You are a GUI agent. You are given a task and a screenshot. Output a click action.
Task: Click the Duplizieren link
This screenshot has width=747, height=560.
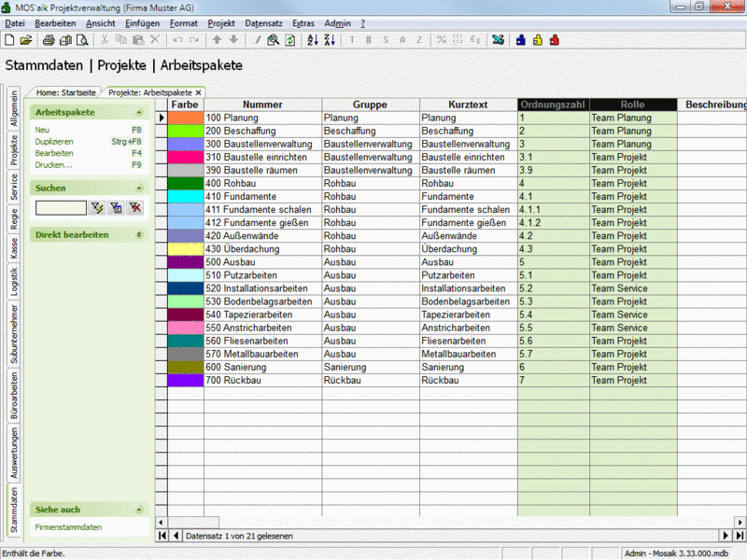pos(54,142)
